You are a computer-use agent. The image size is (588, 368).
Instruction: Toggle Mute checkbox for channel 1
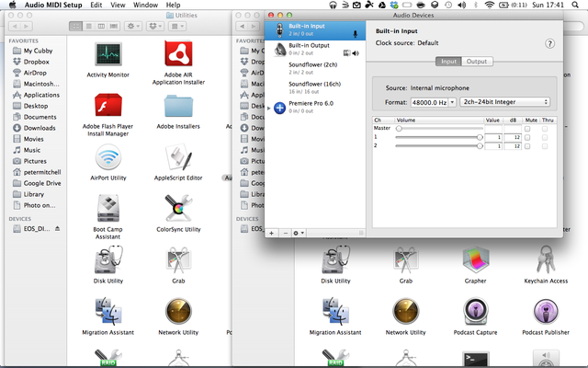[x=527, y=137]
